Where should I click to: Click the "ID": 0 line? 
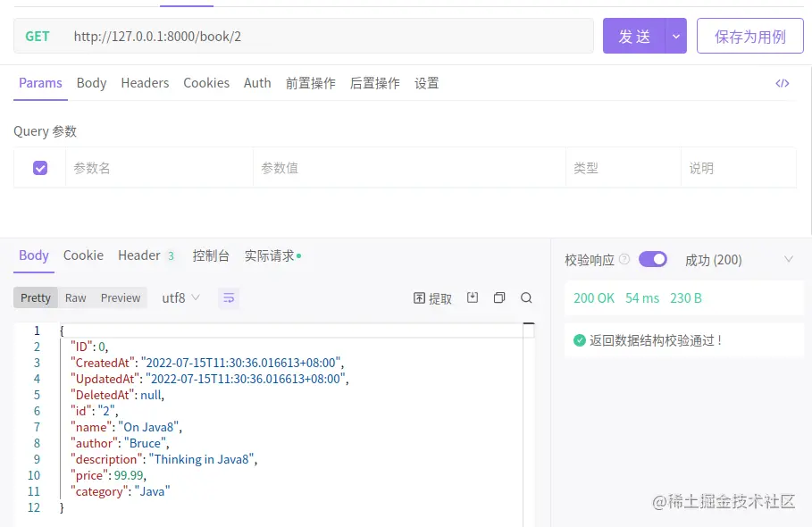pos(89,347)
